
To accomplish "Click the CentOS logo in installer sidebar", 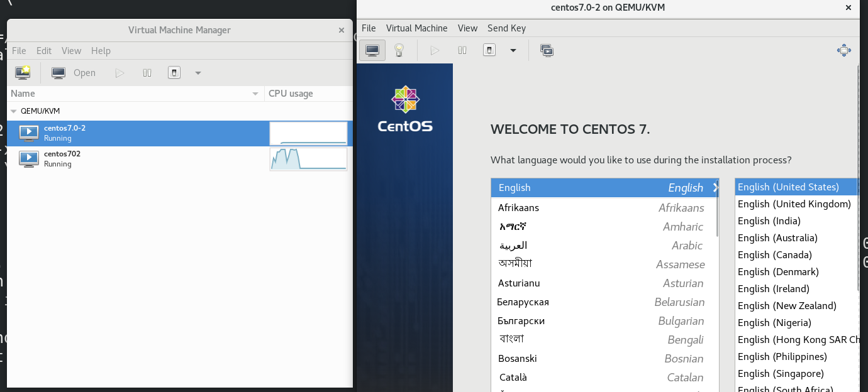I will [x=405, y=109].
